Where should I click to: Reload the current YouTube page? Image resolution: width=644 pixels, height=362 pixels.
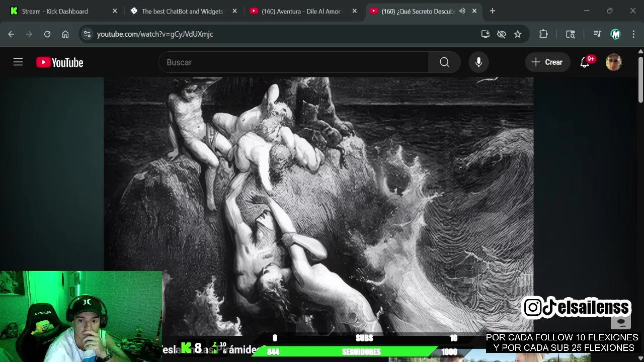click(47, 34)
